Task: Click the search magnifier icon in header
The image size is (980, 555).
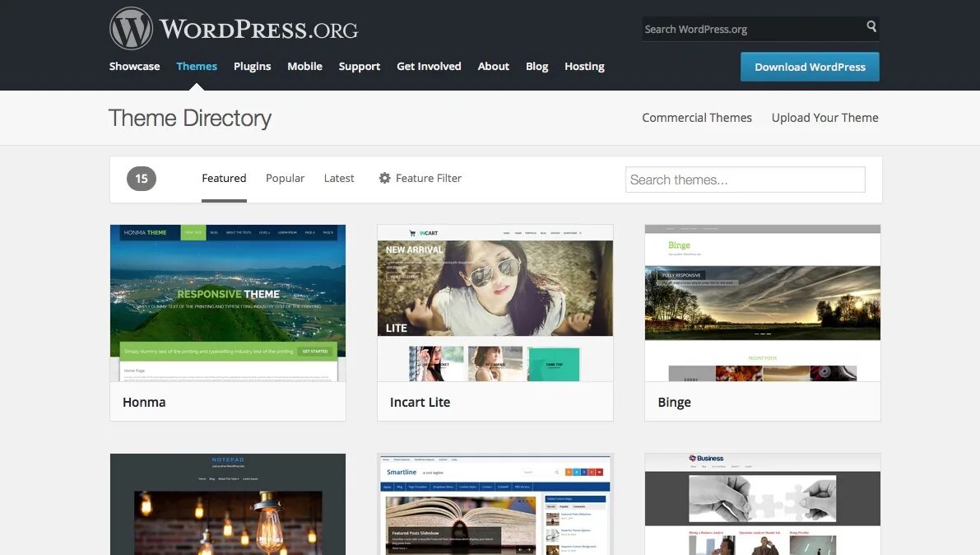Action: pyautogui.click(x=871, y=26)
